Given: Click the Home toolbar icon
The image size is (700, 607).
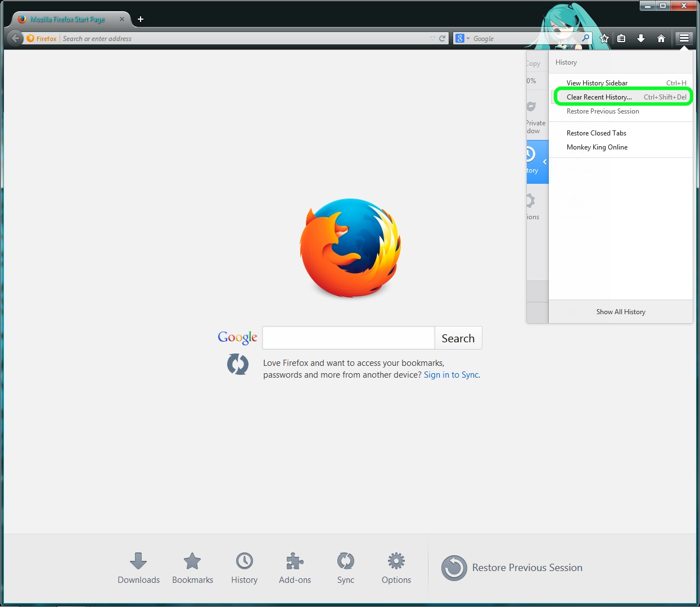Looking at the screenshot, I should (661, 38).
